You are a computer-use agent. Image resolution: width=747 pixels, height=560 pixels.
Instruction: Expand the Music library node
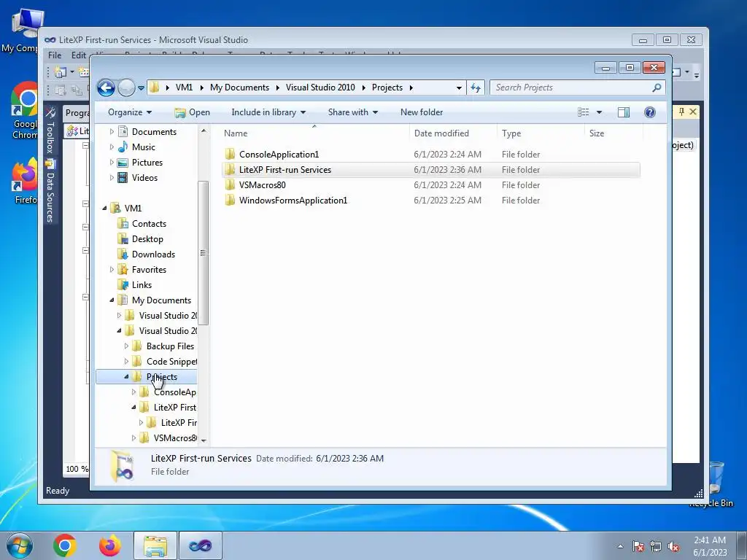pos(112,147)
